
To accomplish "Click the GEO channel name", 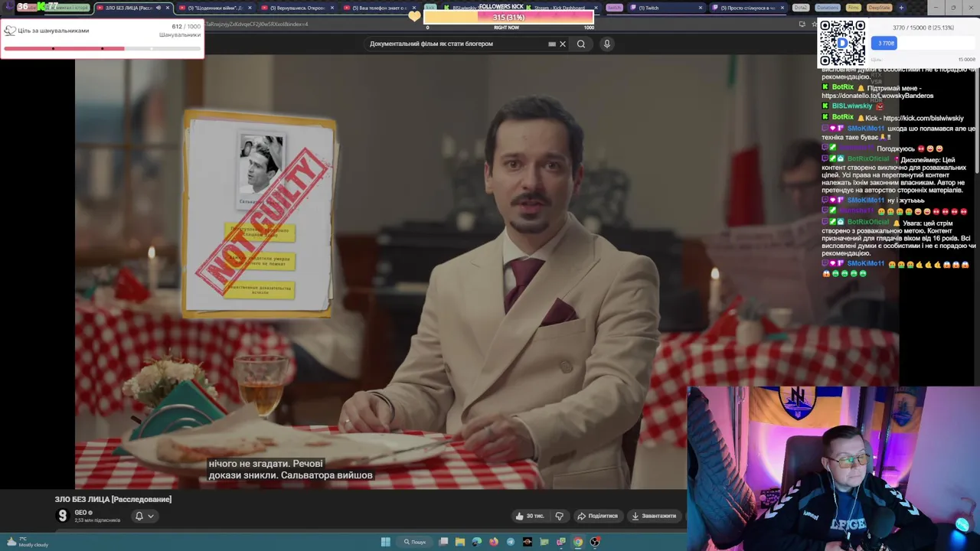I will 80,512.
